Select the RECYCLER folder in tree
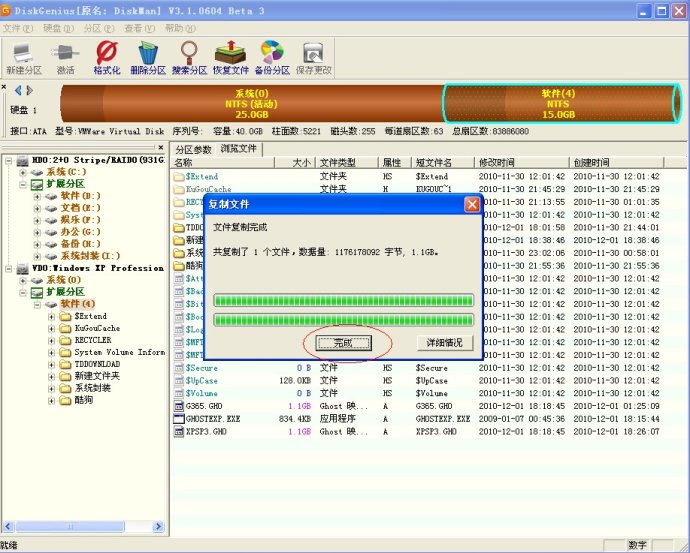Screen dimensions: 690x553 point(93,340)
